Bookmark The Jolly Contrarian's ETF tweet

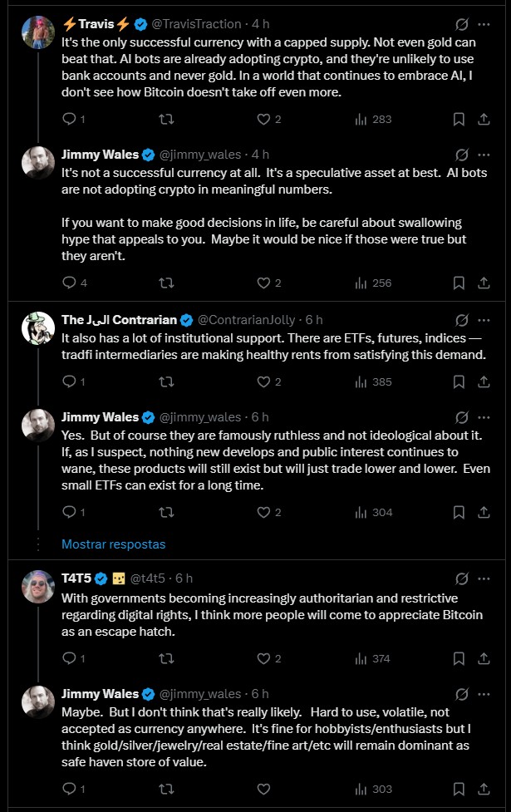[x=459, y=382]
